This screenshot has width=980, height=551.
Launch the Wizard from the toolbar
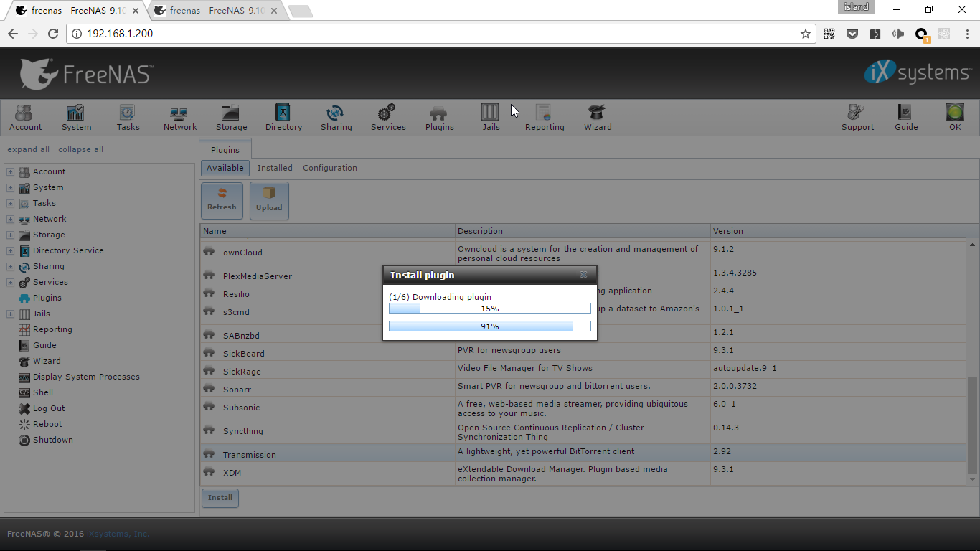[597, 118]
